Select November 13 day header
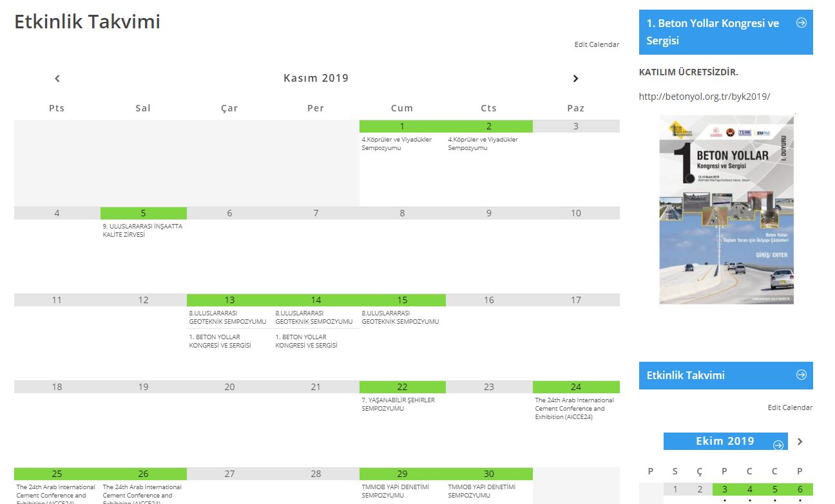Image resolution: width=835 pixels, height=504 pixels. tap(230, 300)
